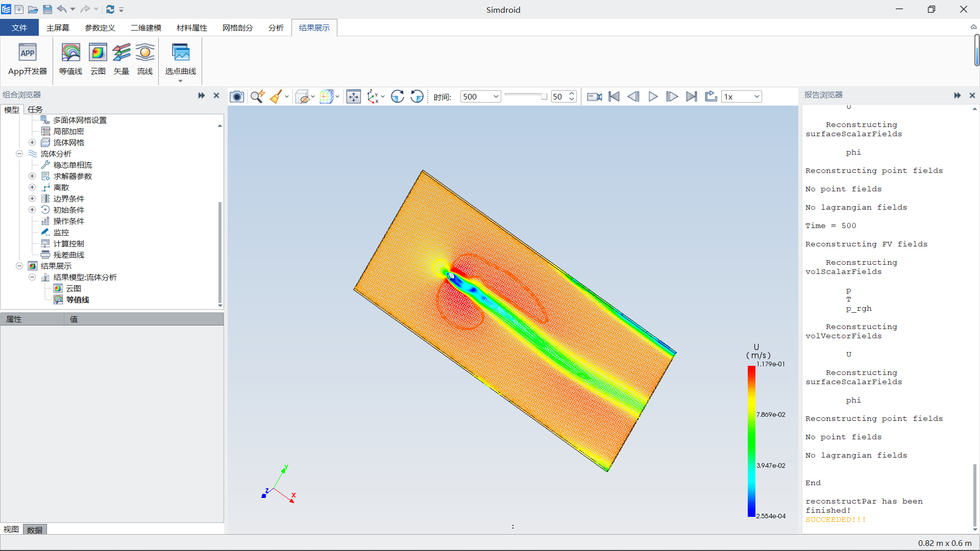Collapse the 流体分析 tree node
Screen dimensions: 980x551
point(19,154)
